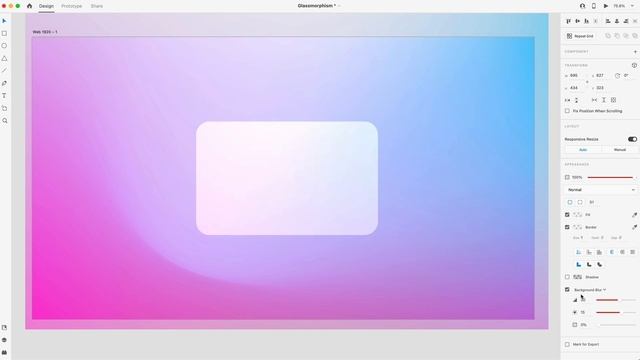Toggle Responsive Resize switch
Image resolution: width=640 pixels, height=360 pixels.
pyautogui.click(x=632, y=139)
